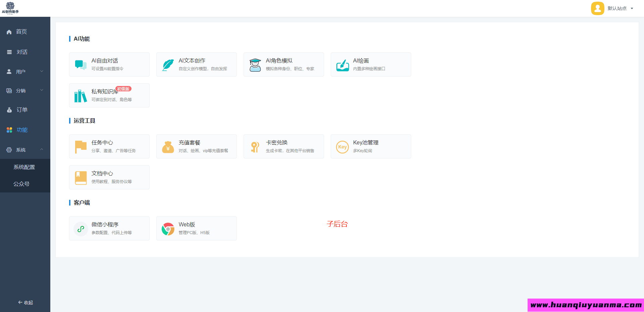
Task: Open 首页 in the sidebar
Action: coord(21,32)
